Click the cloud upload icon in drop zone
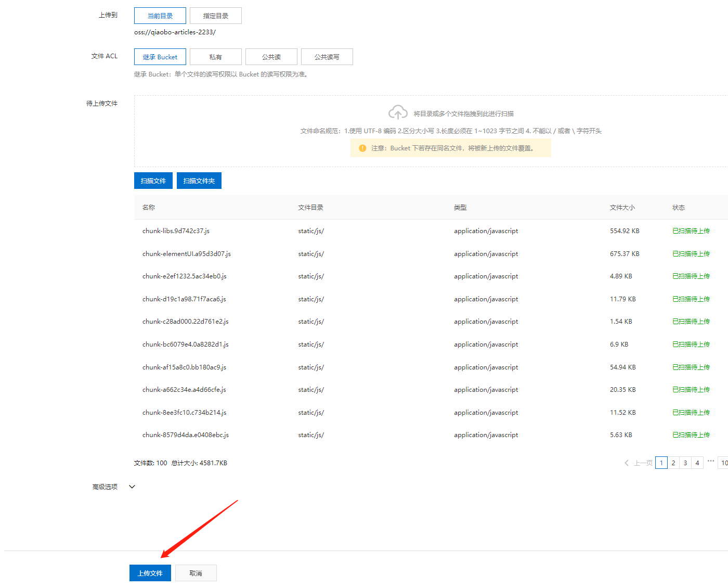728x587 pixels. pyautogui.click(x=398, y=112)
